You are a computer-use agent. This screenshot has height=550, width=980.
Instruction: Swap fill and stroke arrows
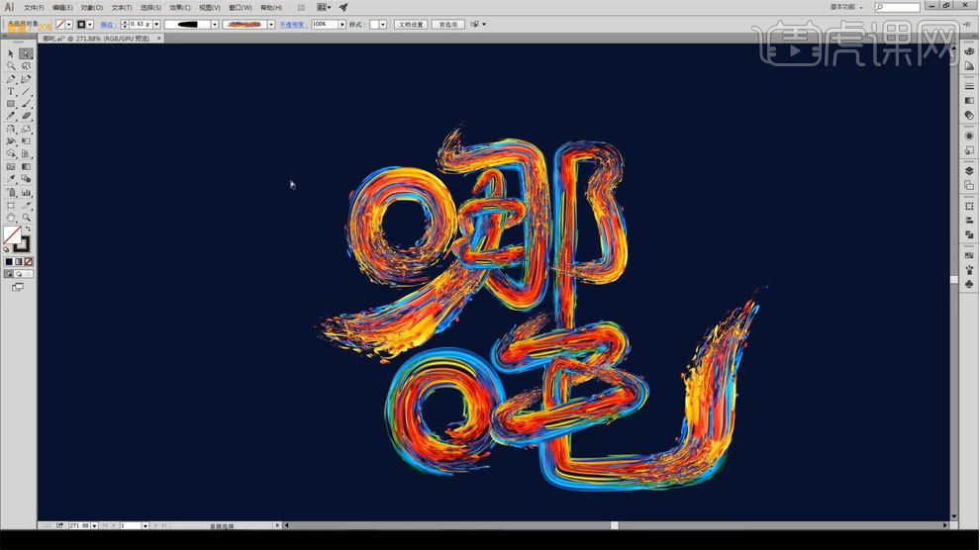pyautogui.click(x=28, y=229)
